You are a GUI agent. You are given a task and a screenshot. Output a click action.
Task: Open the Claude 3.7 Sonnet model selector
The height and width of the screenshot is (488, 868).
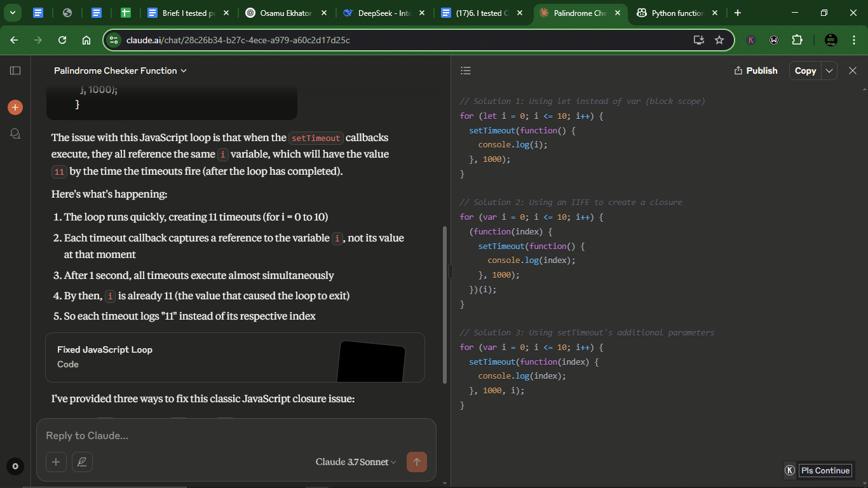(356, 462)
